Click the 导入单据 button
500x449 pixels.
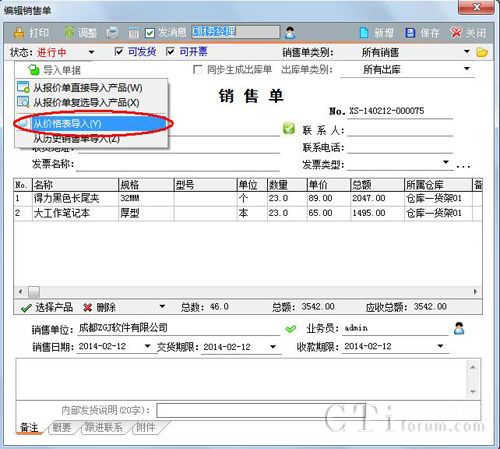click(54, 70)
